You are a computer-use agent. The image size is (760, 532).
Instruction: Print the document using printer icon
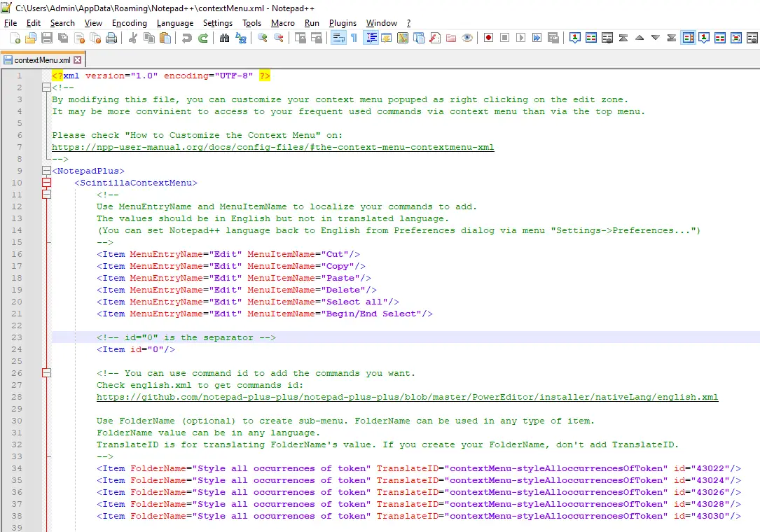coord(111,38)
